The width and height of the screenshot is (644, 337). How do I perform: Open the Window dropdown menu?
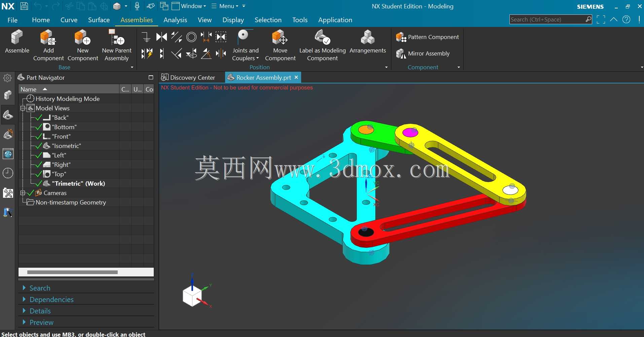coord(189,6)
